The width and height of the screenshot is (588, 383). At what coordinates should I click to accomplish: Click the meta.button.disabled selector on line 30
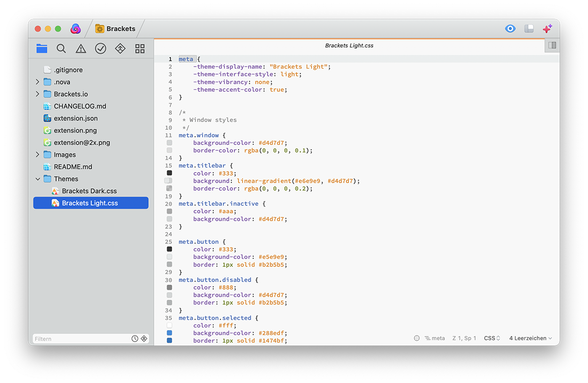pyautogui.click(x=214, y=280)
